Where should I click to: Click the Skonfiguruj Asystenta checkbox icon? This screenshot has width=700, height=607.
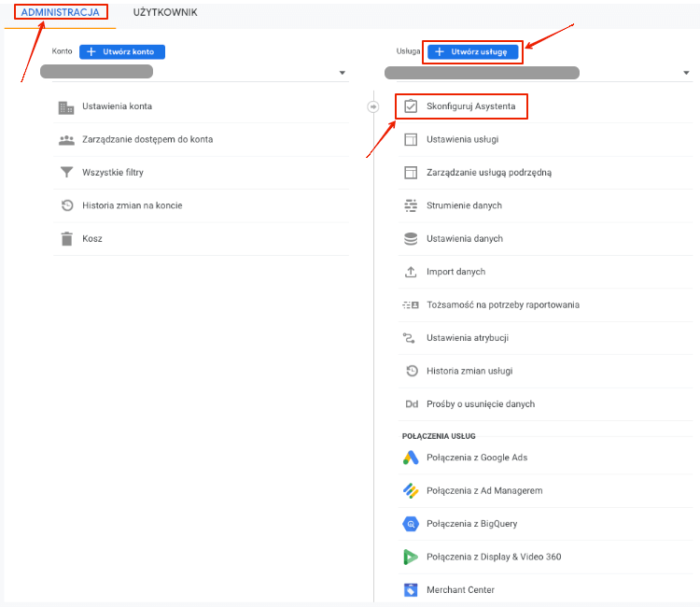tap(411, 106)
